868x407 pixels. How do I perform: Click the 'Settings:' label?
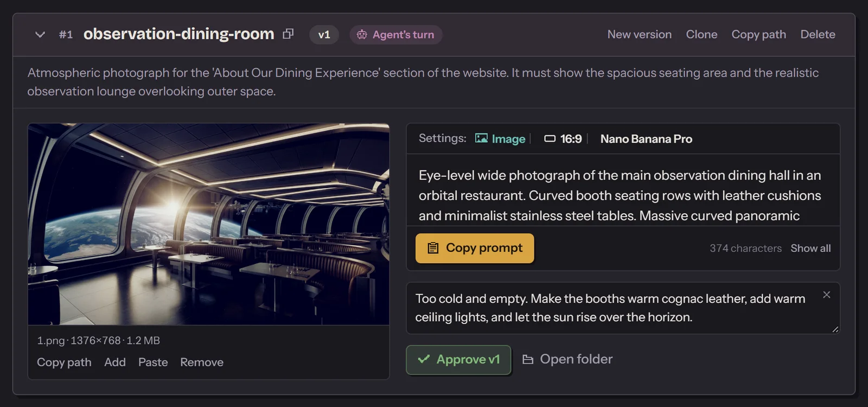[x=442, y=138]
